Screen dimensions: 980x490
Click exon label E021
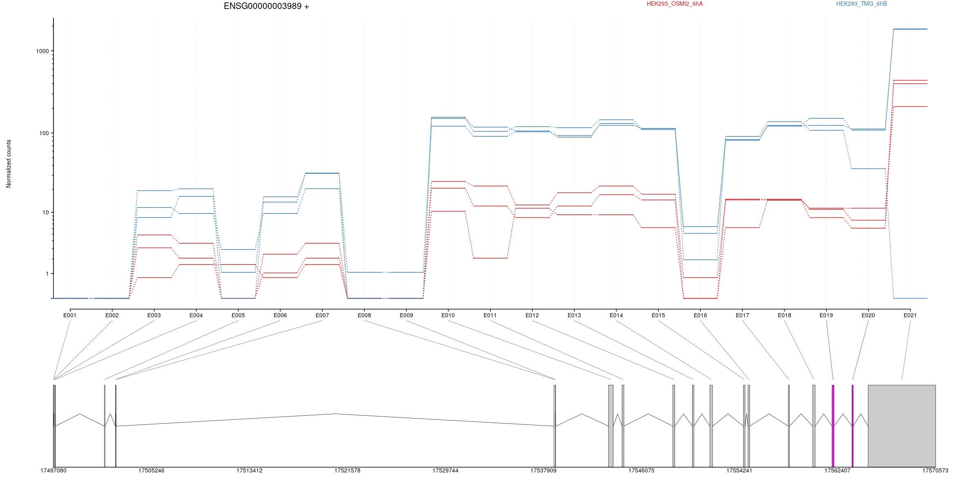click(x=910, y=315)
